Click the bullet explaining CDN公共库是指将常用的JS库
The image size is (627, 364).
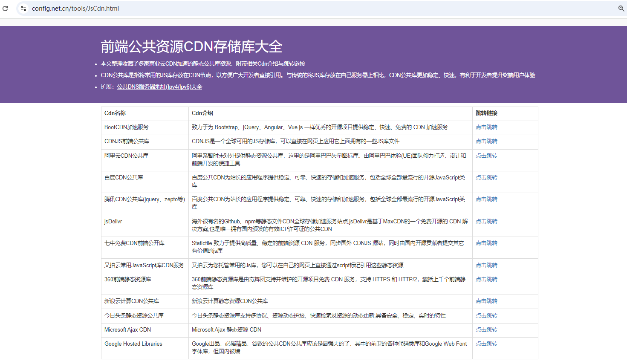318,75
